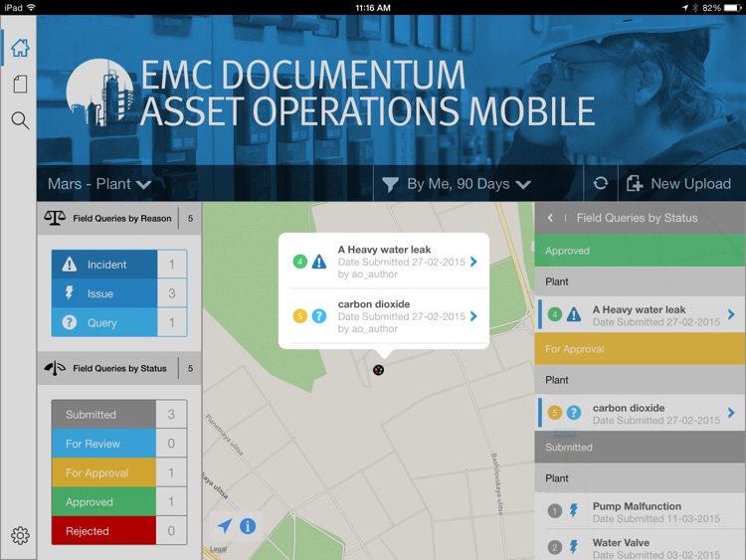Click yellow number 5 badge in right panel
Screen dimensions: 746x560
point(555,413)
